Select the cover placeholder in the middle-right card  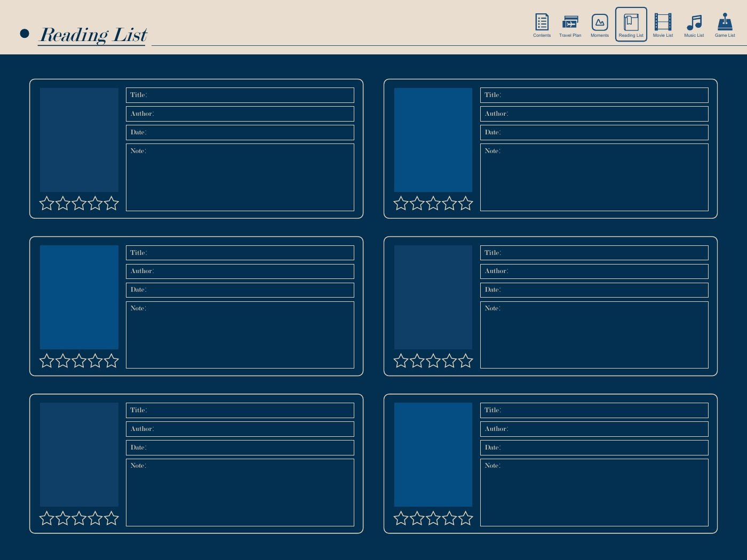pyautogui.click(x=433, y=297)
